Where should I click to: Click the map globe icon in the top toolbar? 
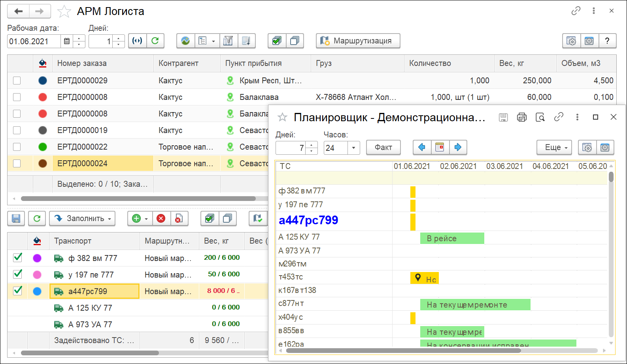point(185,41)
